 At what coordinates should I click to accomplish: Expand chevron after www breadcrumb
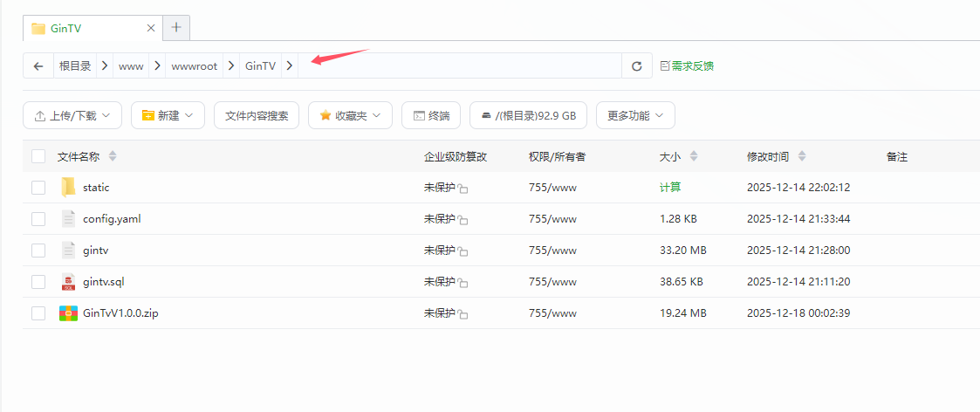point(157,65)
